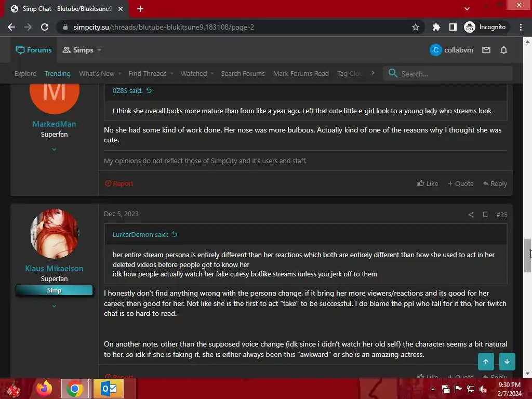Share post #35 icon
Image resolution: width=532 pixels, height=399 pixels.
471,215
